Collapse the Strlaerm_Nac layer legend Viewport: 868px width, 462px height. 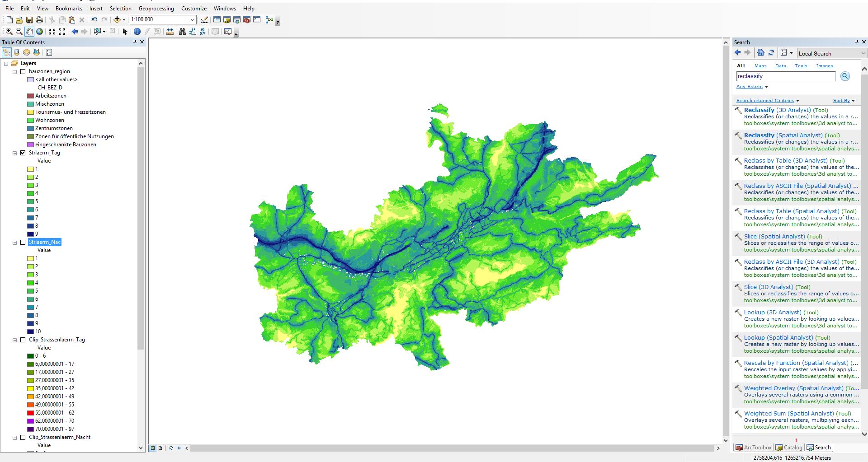click(x=14, y=243)
